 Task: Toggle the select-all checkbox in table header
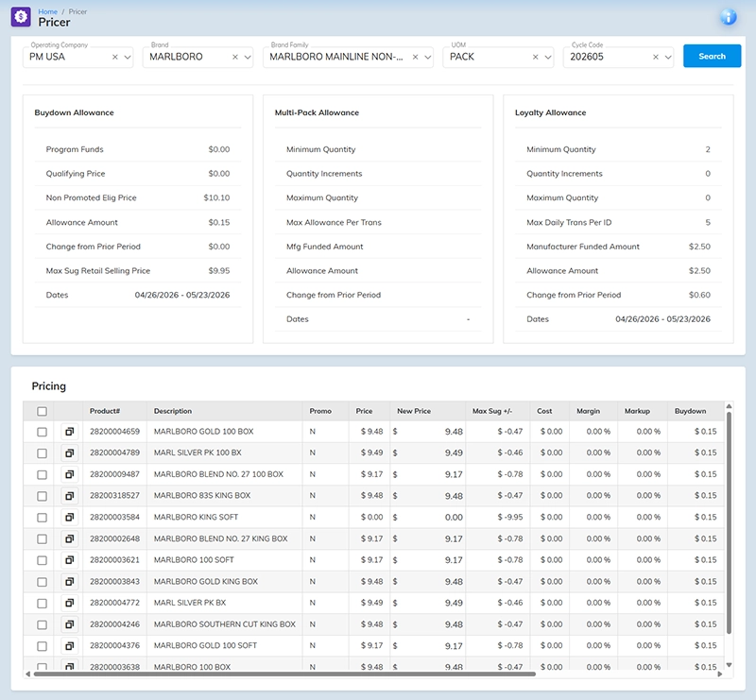click(42, 411)
